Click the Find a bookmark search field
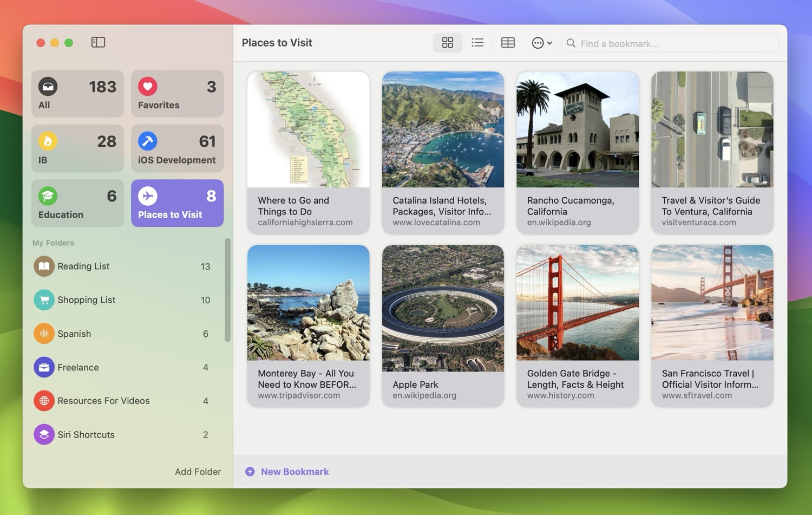The width and height of the screenshot is (812, 515). (x=671, y=43)
